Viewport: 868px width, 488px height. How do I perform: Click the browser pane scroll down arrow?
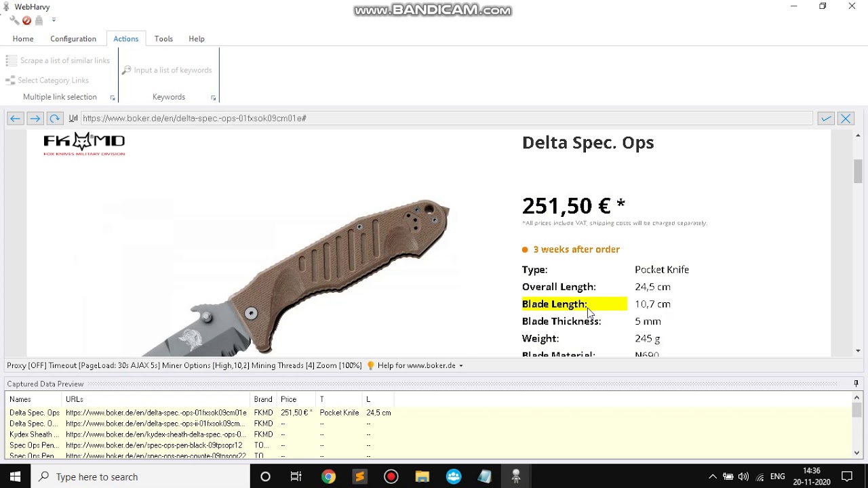(x=858, y=350)
